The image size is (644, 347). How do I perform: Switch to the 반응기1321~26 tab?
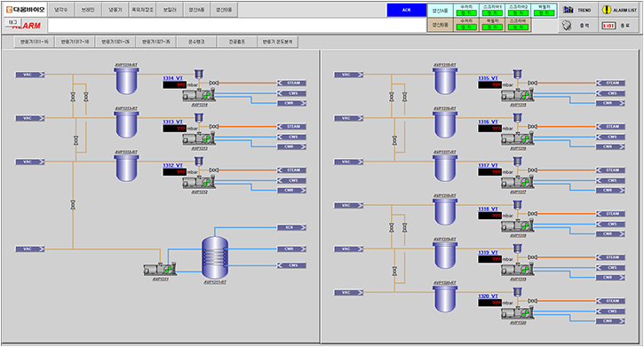115,42
